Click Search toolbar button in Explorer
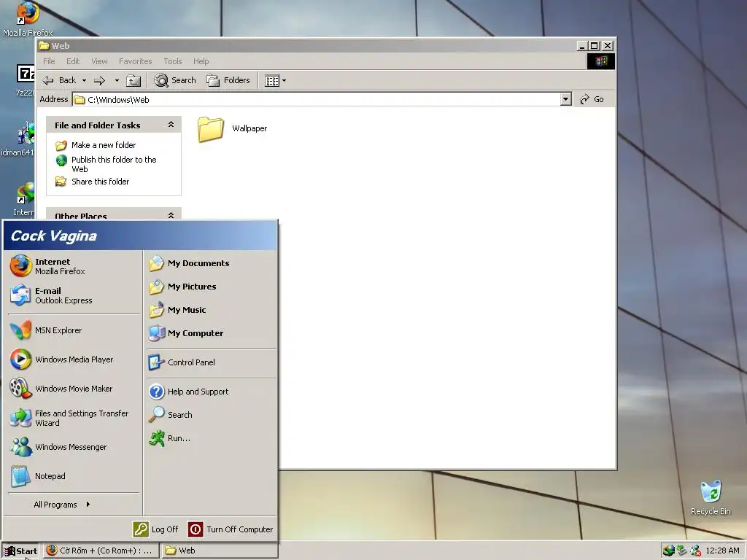 tap(175, 80)
